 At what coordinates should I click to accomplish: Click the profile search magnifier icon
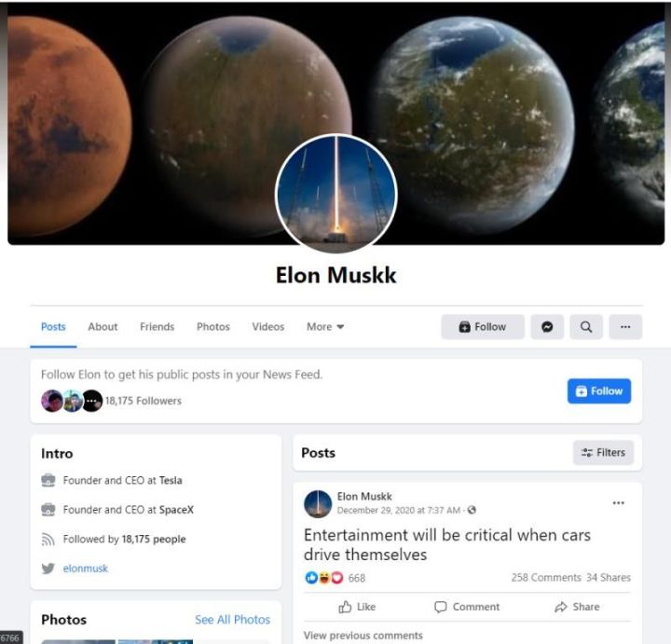[586, 327]
